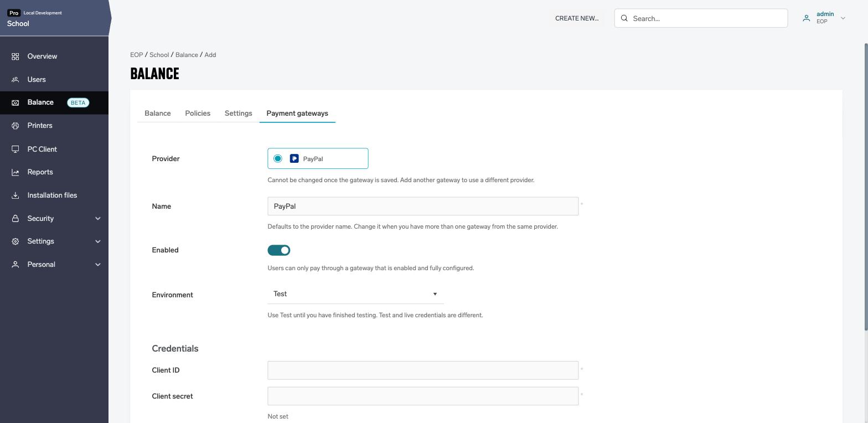Open Reports in the sidebar
Image resolution: width=868 pixels, height=423 pixels.
pyautogui.click(x=54, y=172)
